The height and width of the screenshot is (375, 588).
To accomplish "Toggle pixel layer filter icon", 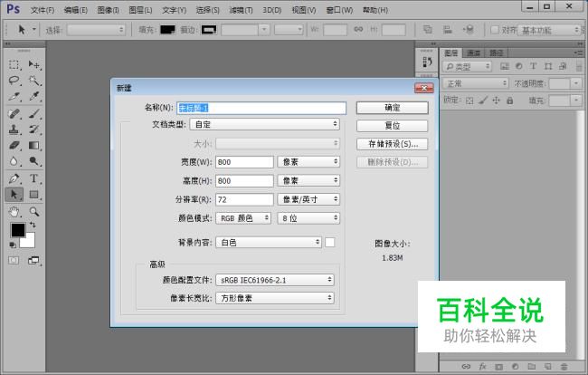I will point(505,66).
